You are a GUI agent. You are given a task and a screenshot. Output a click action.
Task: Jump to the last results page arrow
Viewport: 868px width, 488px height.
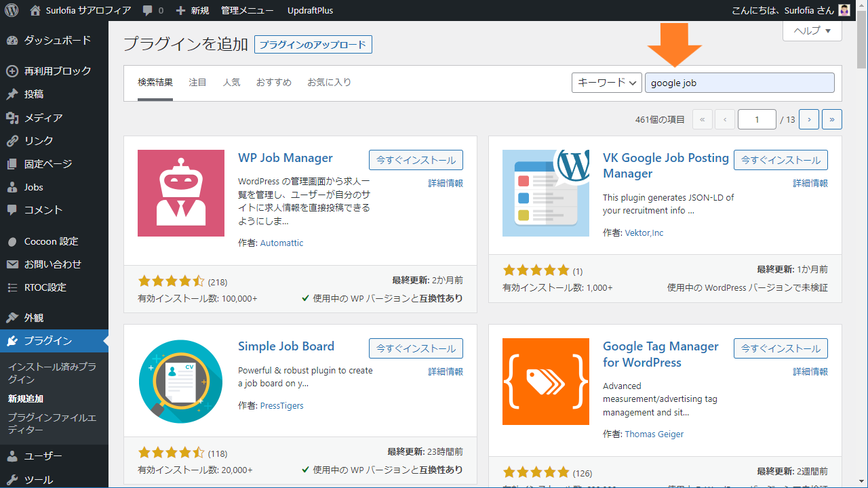[x=832, y=119]
